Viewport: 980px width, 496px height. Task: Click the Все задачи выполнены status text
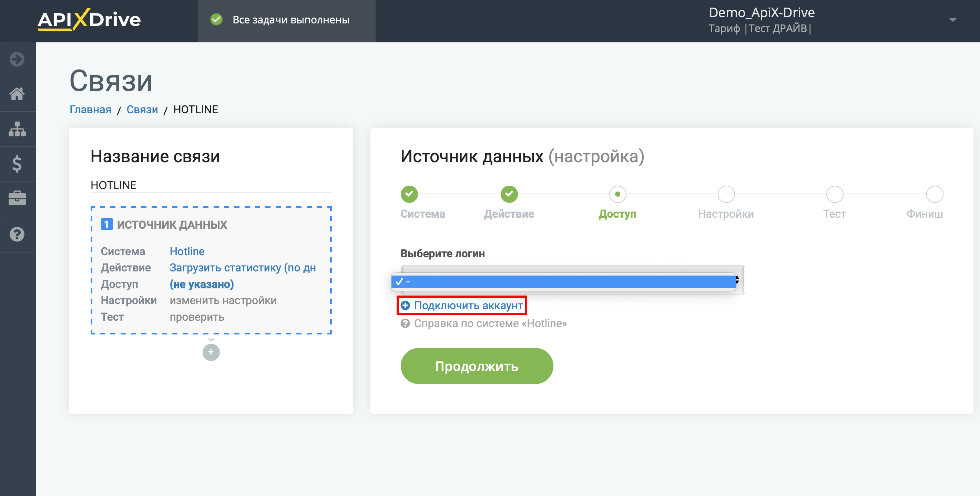[291, 20]
